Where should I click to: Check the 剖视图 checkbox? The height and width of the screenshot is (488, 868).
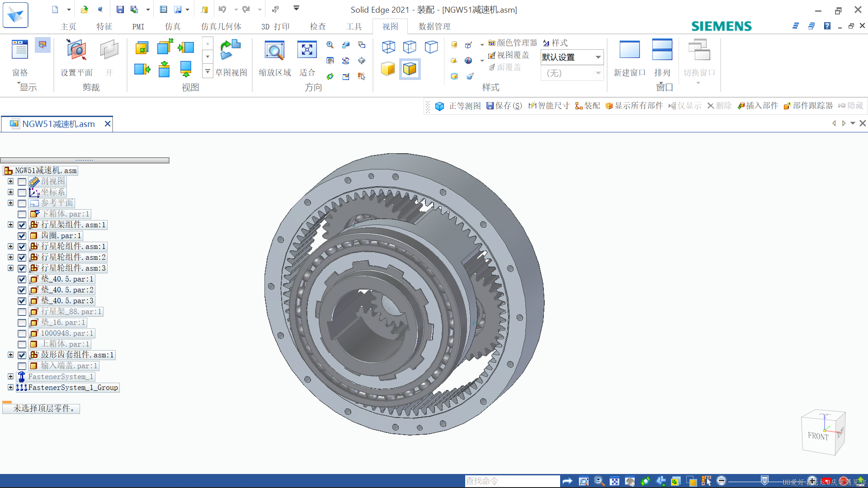tap(22, 182)
